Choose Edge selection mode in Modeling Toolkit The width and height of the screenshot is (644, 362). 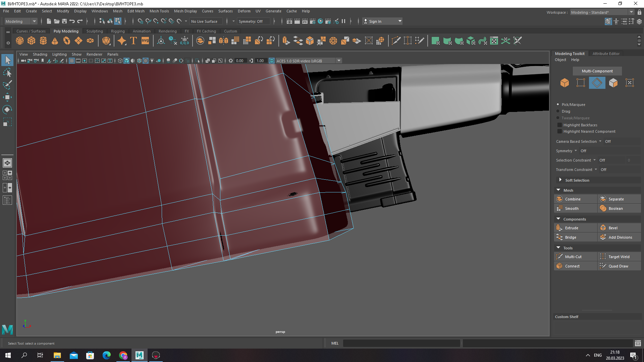pos(597,83)
